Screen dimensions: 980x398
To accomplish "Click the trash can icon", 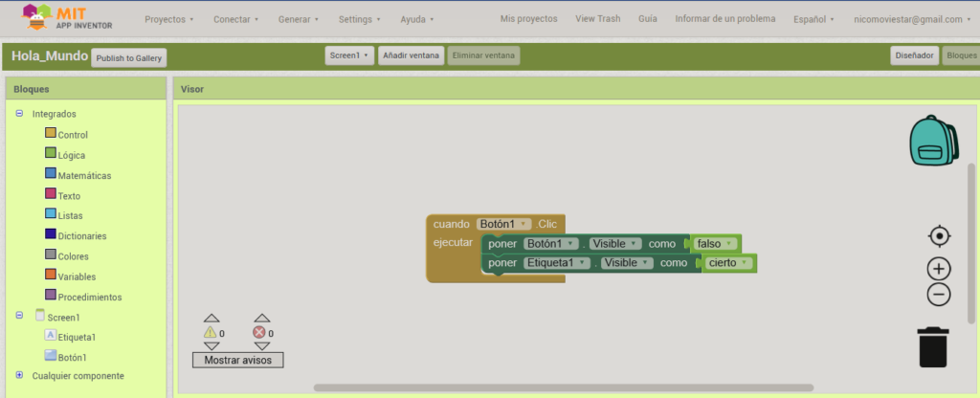I will [x=933, y=347].
